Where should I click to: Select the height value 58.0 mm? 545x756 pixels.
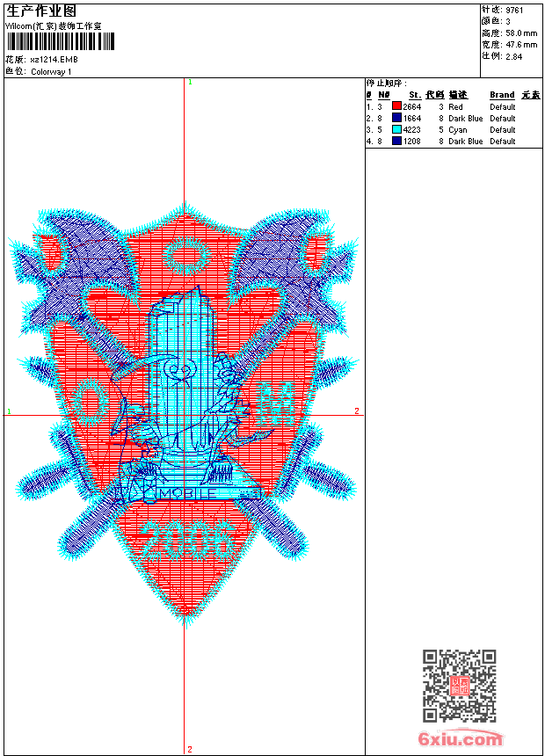click(521, 33)
